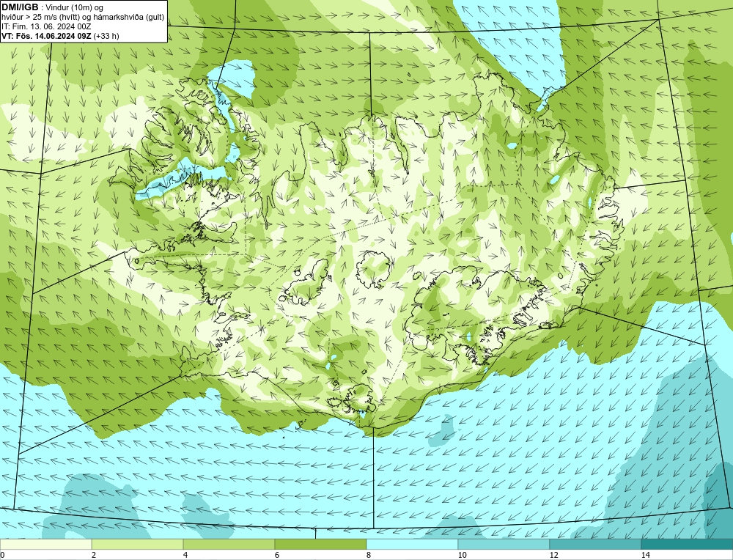Click the legend color segment between 12 and 14
This screenshot has width=733, height=560.
click(x=595, y=544)
